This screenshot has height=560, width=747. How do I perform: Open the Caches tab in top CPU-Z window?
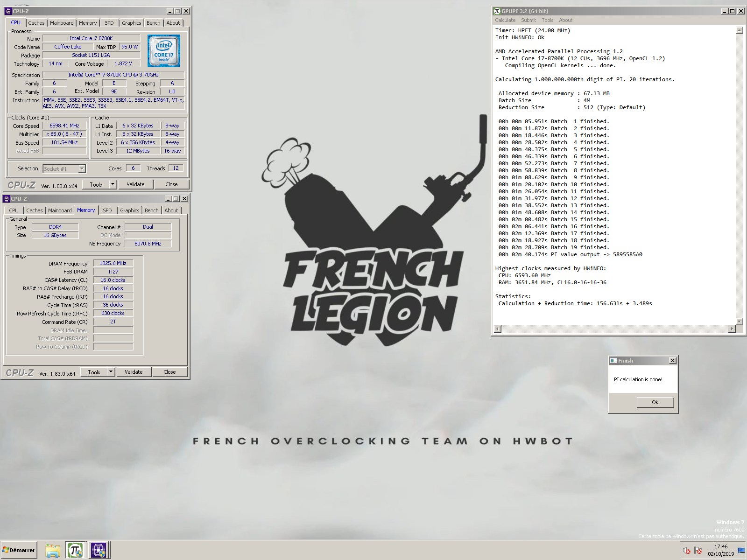coord(36,23)
